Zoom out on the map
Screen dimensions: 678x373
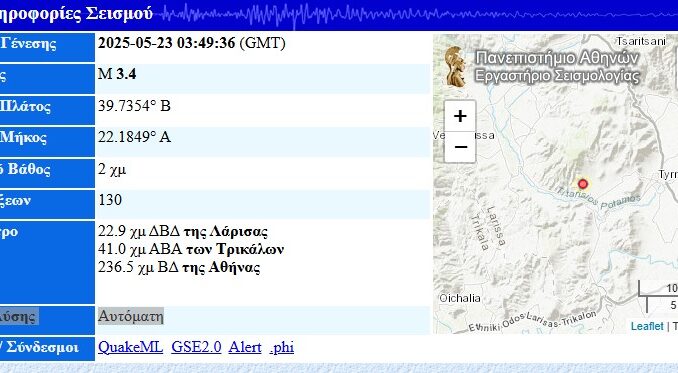460,147
